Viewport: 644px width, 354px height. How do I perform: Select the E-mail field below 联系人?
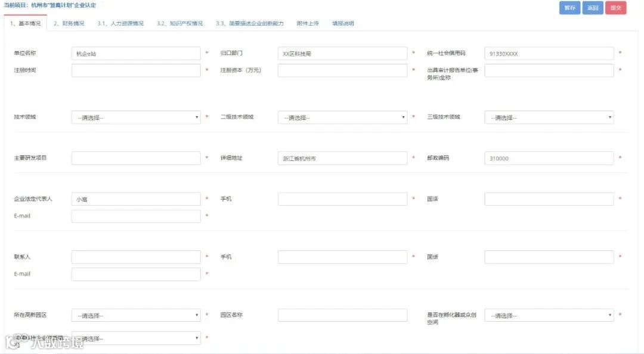136,274
